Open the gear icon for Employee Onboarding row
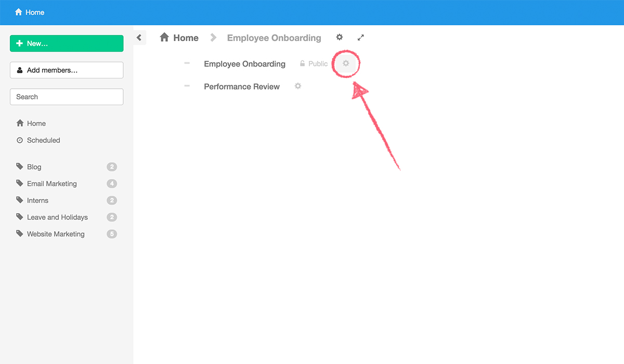The height and width of the screenshot is (364, 624). click(x=346, y=63)
